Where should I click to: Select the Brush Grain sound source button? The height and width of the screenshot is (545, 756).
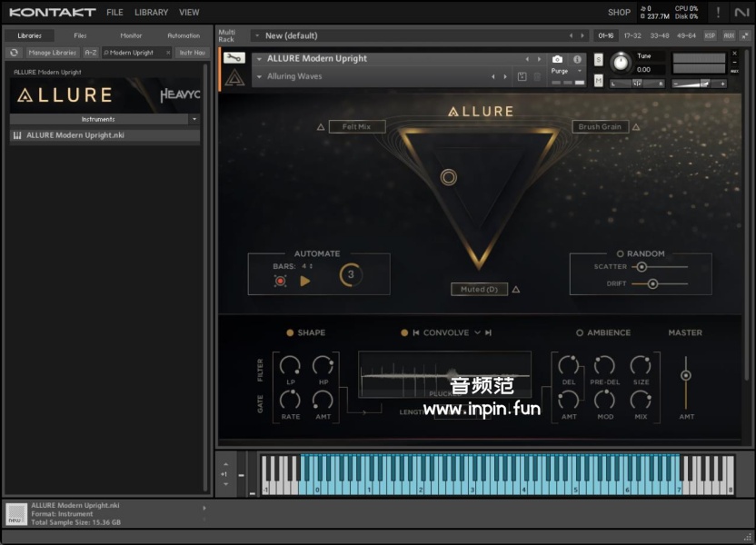pos(601,127)
